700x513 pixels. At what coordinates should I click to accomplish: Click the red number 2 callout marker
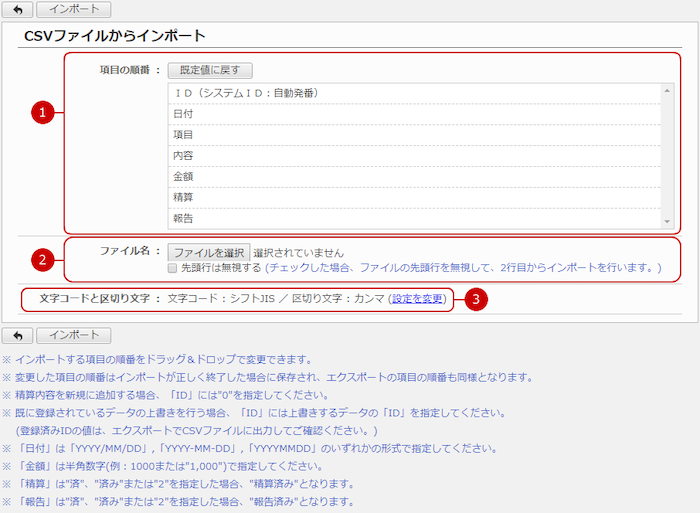pyautogui.click(x=40, y=260)
